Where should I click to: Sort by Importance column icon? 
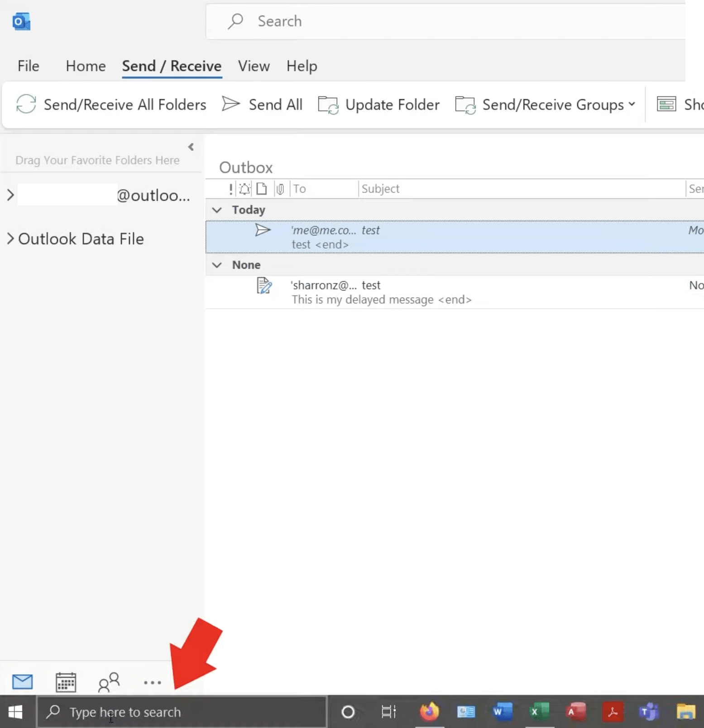click(231, 189)
